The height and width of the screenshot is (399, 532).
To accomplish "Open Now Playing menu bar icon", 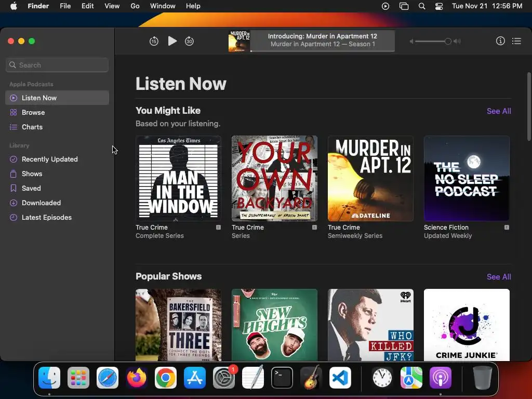I will click(x=385, y=6).
